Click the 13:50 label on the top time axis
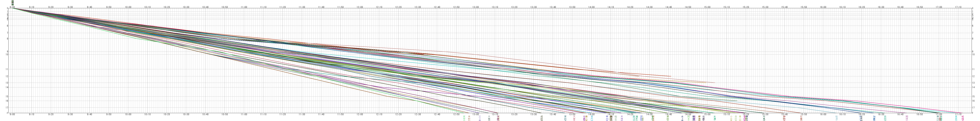The image size is (980, 121). pos(572,7)
